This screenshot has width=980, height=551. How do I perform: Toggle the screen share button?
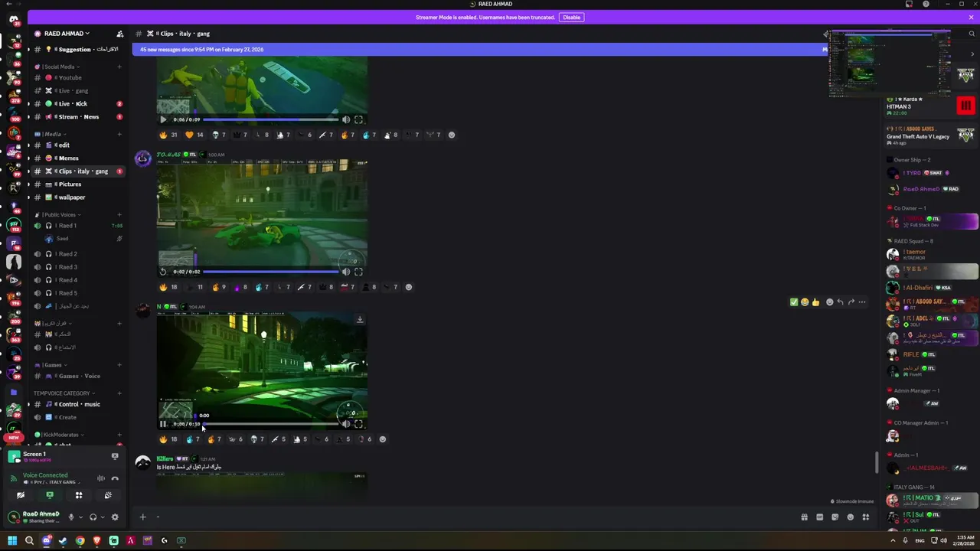(50, 495)
